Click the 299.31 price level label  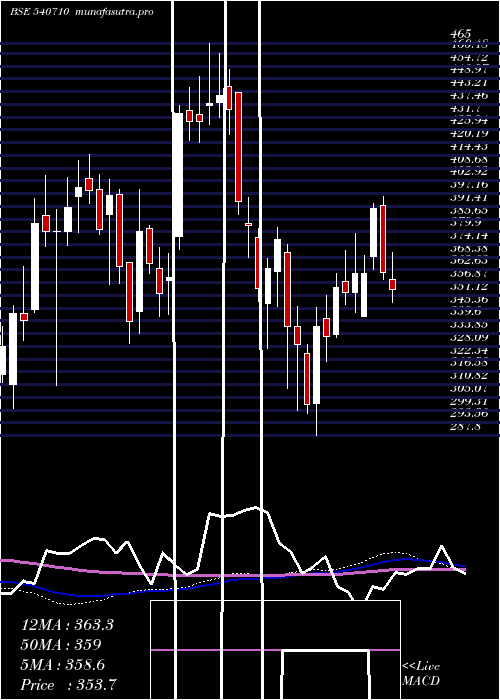[468, 401]
